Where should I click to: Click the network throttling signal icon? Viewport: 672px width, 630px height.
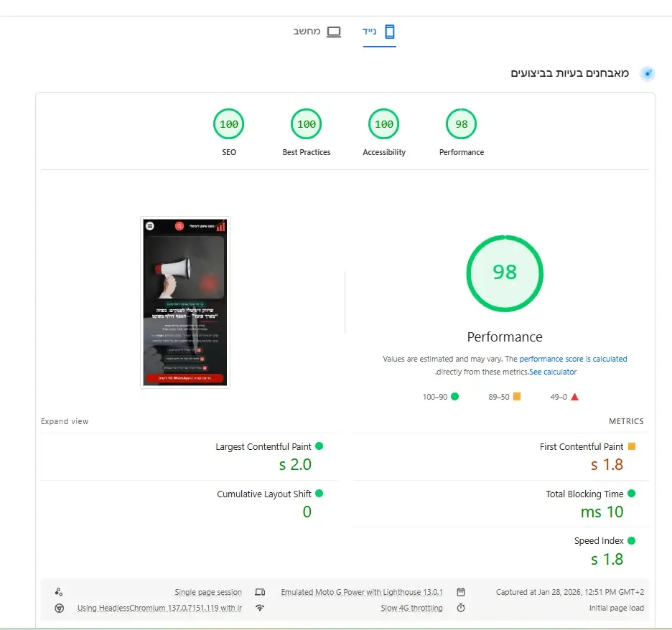pyautogui.click(x=260, y=608)
